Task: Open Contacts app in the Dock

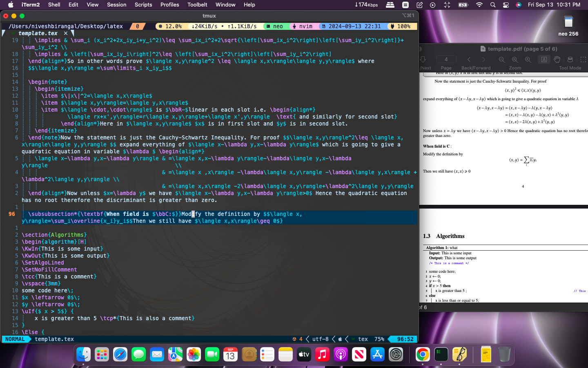Action: pos(249,354)
